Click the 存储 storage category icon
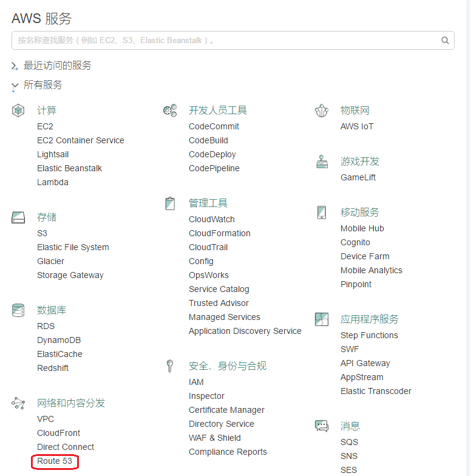The width and height of the screenshot is (471, 476). tap(18, 217)
